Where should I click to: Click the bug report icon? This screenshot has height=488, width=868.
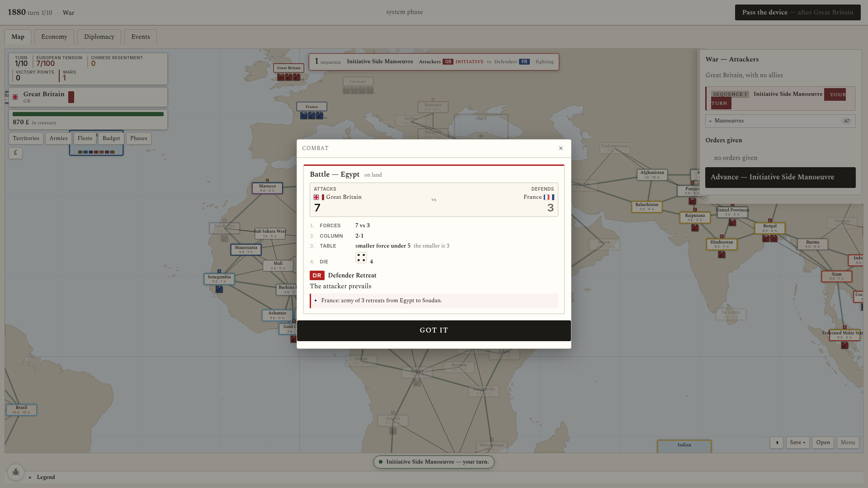tap(16, 472)
